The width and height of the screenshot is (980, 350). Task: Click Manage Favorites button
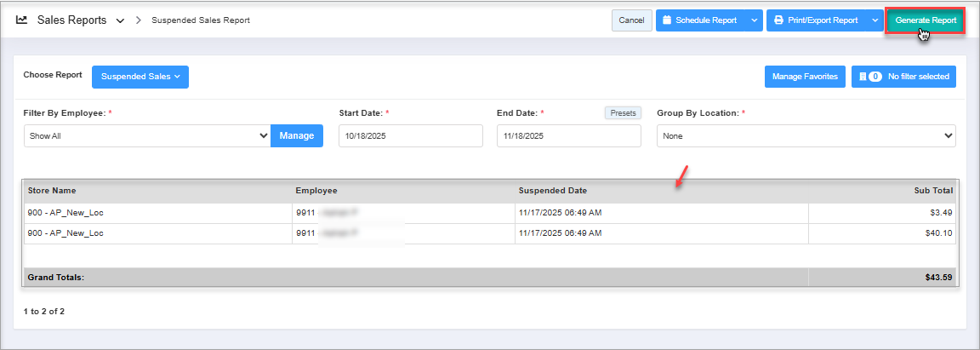click(804, 77)
